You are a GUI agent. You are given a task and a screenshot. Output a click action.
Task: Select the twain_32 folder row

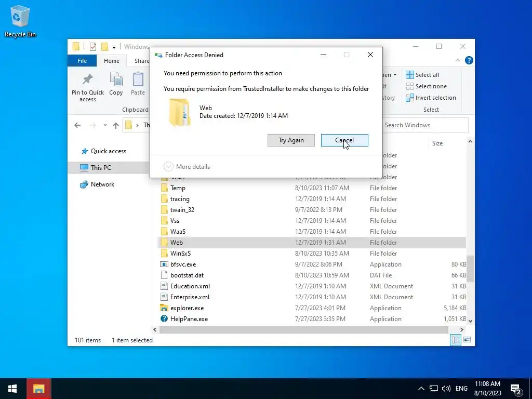pos(312,210)
